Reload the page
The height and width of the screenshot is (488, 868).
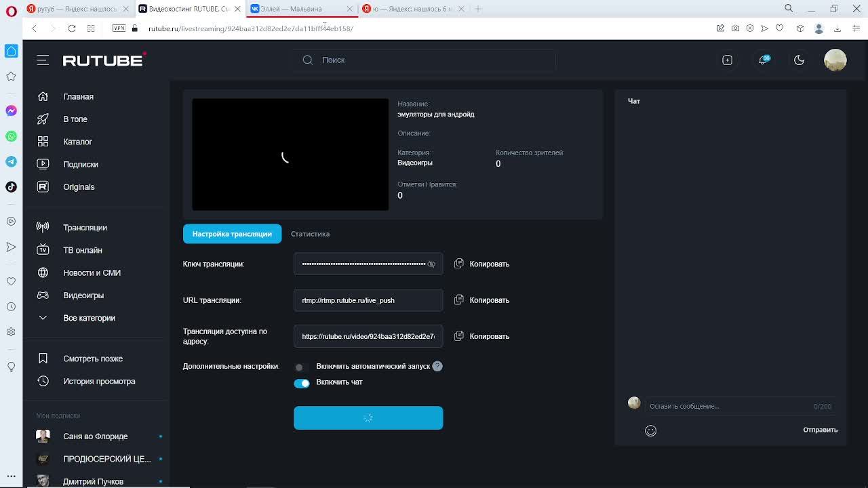[x=72, y=28]
